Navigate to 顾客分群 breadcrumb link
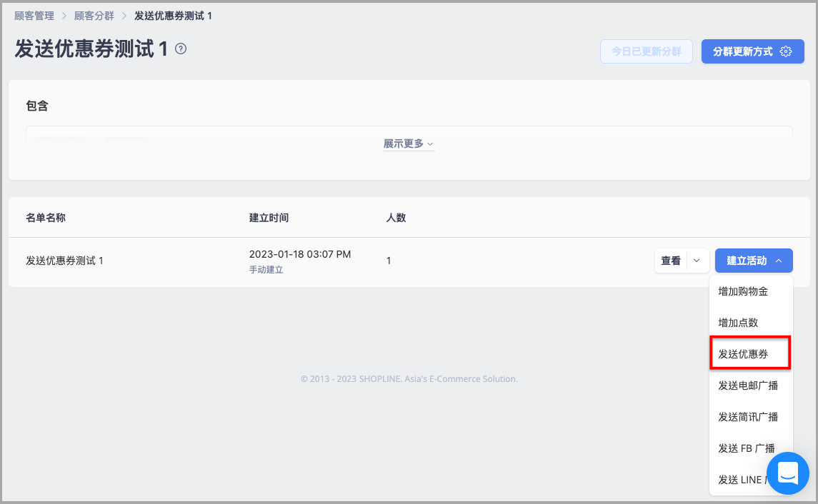This screenshot has height=504, width=818. 94,16
